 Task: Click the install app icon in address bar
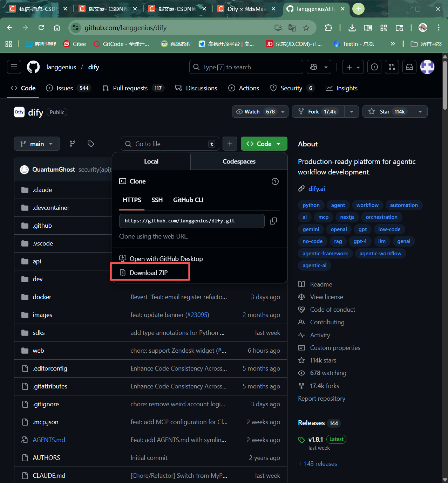coord(278,28)
